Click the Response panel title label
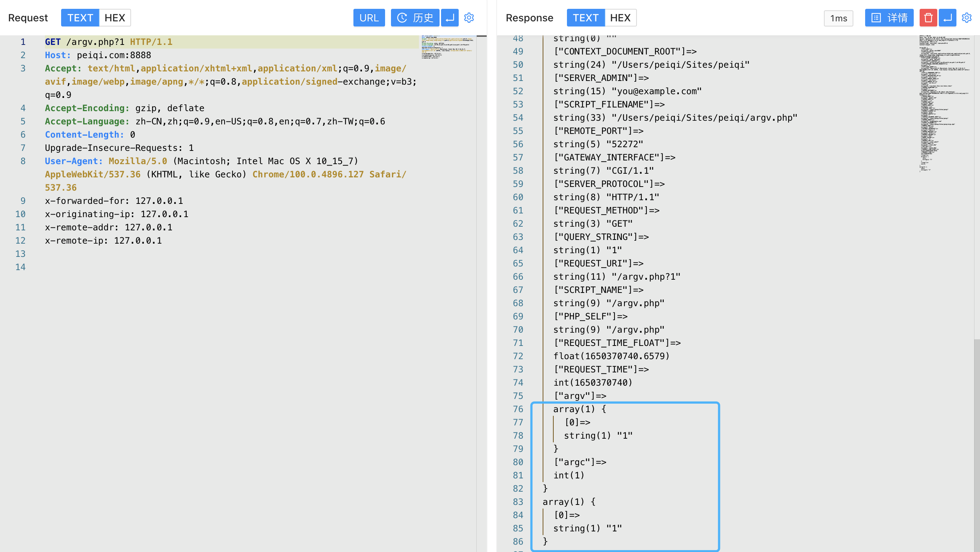This screenshot has height=552, width=980. tap(529, 18)
